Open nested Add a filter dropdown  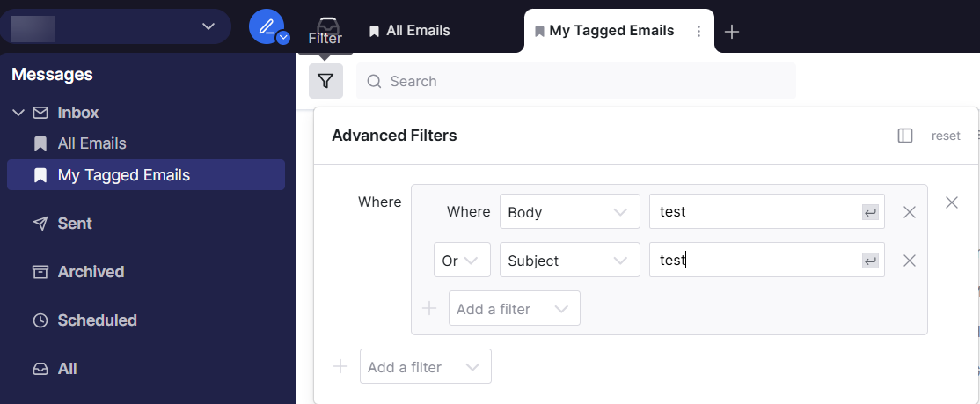click(514, 309)
